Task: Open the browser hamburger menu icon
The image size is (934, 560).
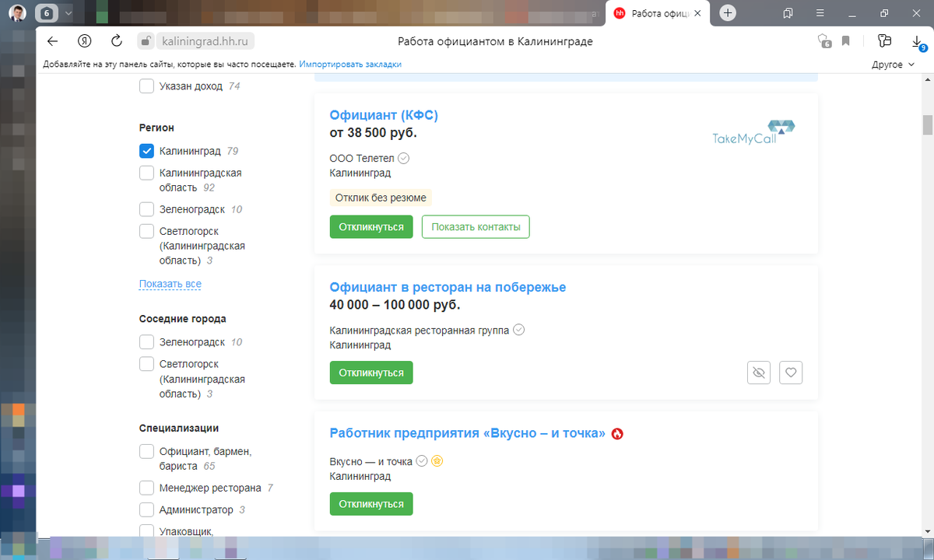Action: coord(820,13)
